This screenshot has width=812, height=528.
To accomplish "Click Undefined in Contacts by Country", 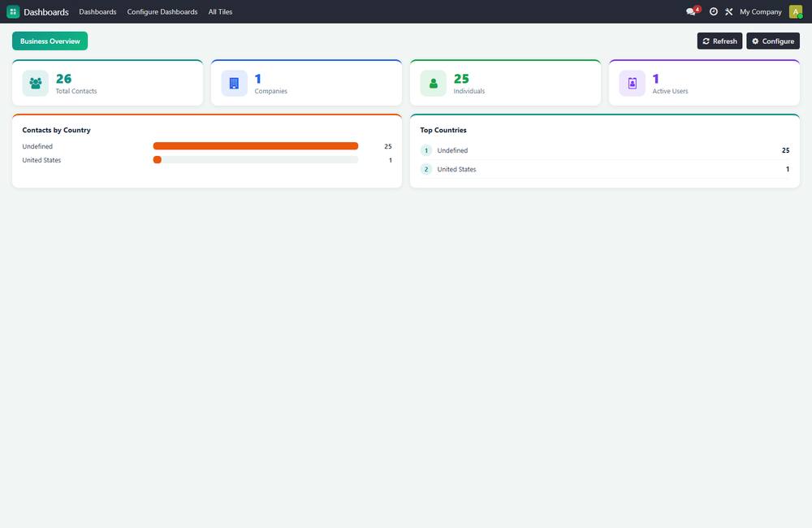I will pyautogui.click(x=37, y=147).
